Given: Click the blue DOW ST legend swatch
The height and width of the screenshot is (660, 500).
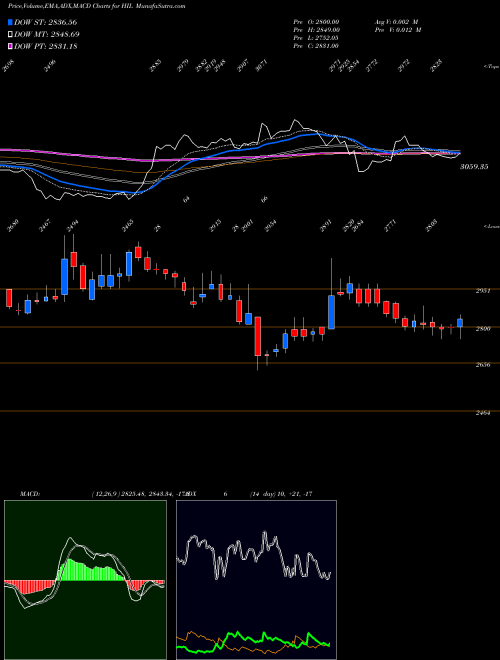Looking at the screenshot, I should [10, 22].
